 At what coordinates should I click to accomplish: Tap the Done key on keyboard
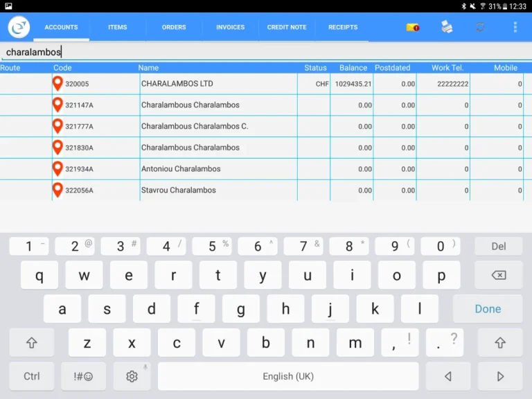[488, 309]
